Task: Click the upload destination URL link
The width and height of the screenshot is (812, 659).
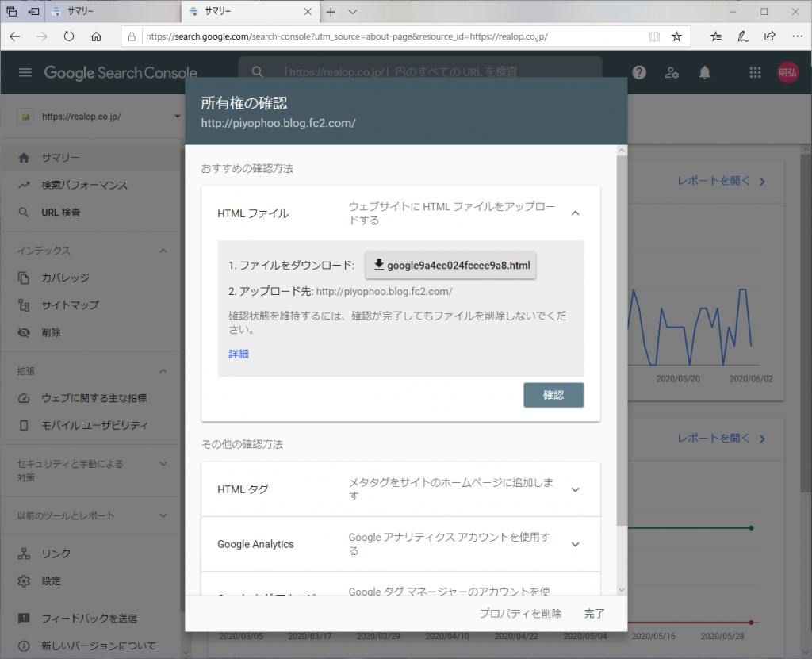Action: point(385,292)
